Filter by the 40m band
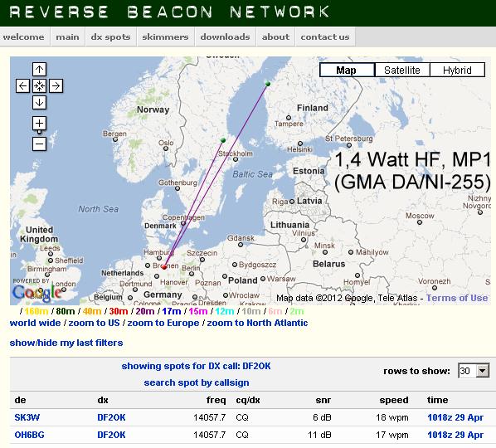 click(92, 311)
